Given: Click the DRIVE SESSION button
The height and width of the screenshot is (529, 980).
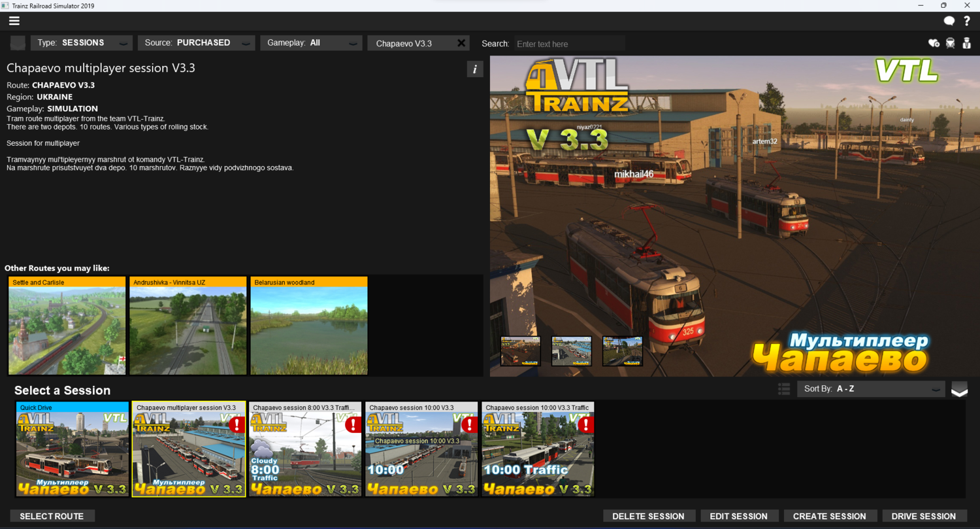Looking at the screenshot, I should pos(924,516).
